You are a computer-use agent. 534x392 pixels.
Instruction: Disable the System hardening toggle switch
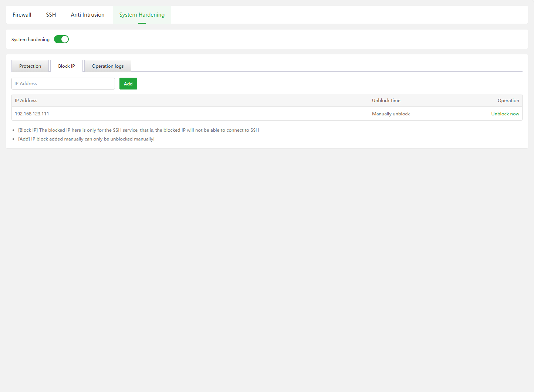61,39
